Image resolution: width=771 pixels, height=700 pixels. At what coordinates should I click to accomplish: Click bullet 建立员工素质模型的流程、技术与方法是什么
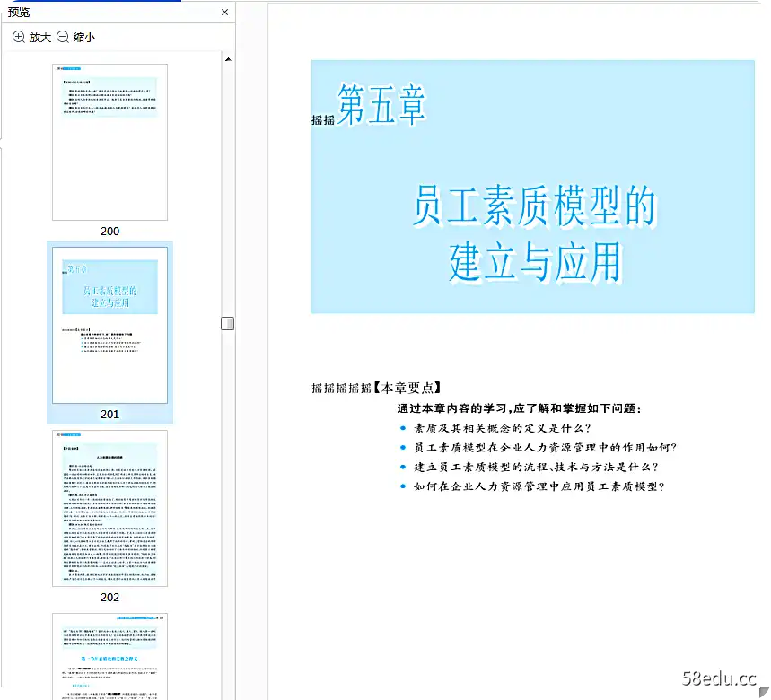click(x=536, y=467)
